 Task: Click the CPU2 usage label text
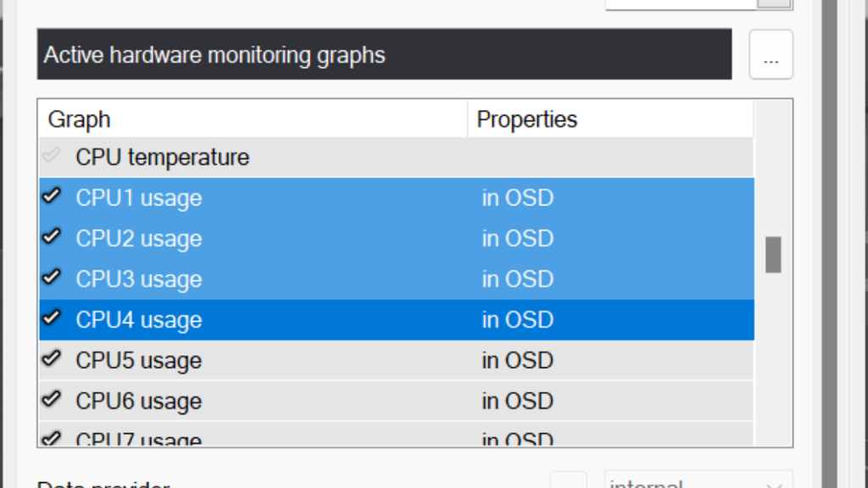click(138, 239)
